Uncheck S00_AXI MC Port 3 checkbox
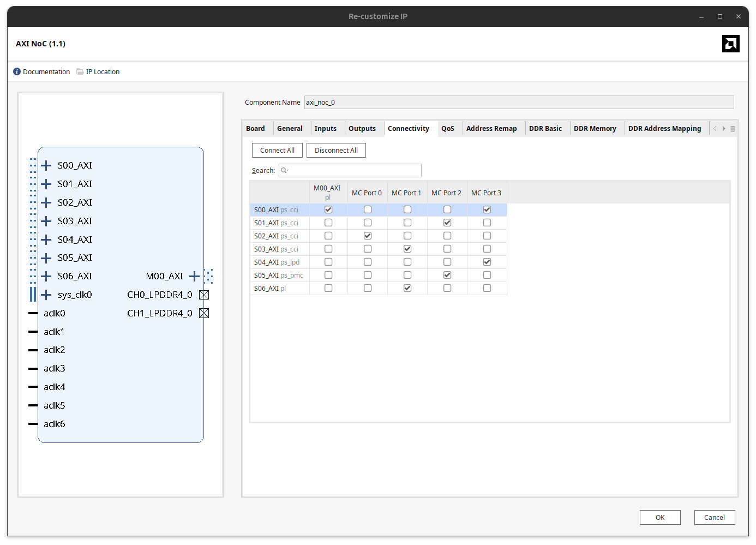Screen dimensions: 756x545 [x=487, y=209]
